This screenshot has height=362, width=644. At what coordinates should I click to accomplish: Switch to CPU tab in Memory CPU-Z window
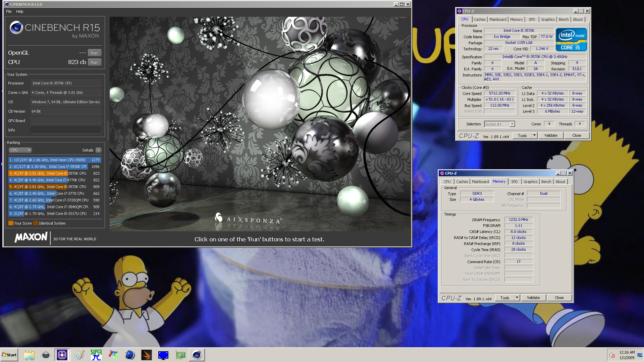pyautogui.click(x=447, y=182)
